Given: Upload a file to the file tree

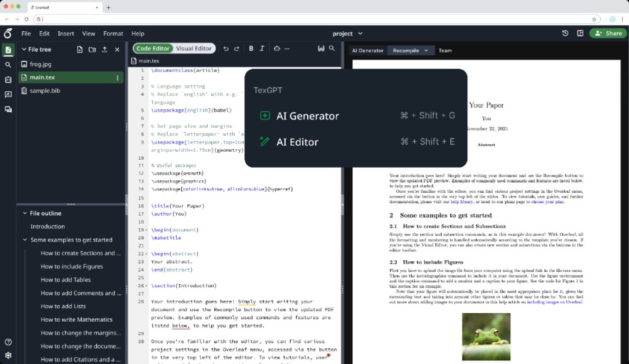Looking at the screenshot, I should pos(104,49).
